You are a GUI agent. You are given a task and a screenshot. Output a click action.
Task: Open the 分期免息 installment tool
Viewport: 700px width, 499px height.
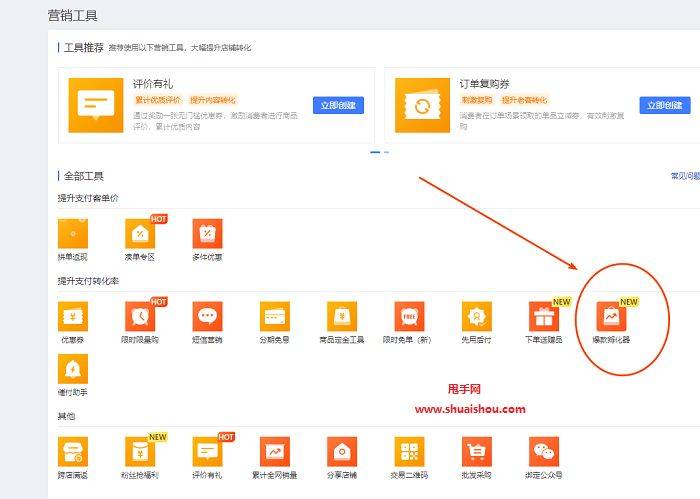(x=275, y=316)
